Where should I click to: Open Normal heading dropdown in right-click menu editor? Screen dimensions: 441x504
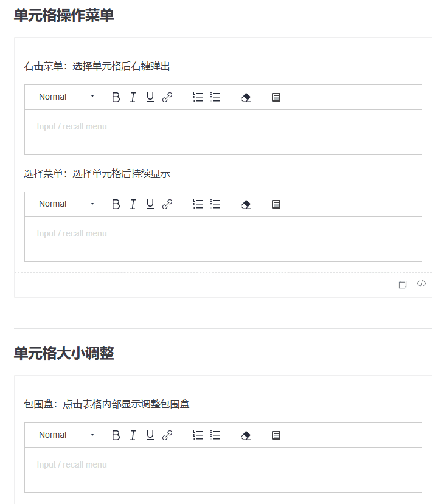coord(66,97)
